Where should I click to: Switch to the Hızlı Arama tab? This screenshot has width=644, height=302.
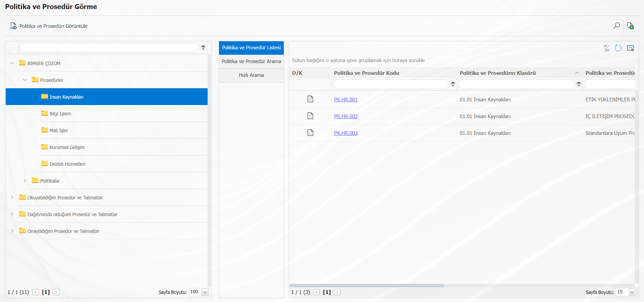coord(251,75)
